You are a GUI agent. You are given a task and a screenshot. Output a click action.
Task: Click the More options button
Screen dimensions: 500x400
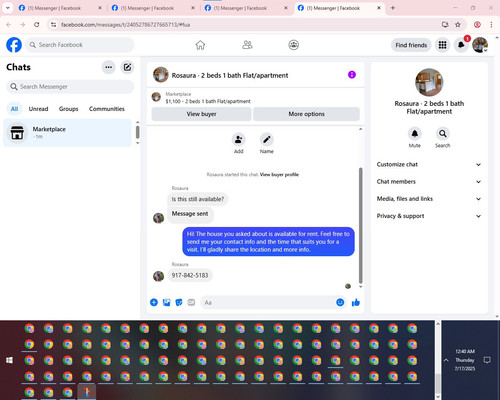click(x=306, y=114)
